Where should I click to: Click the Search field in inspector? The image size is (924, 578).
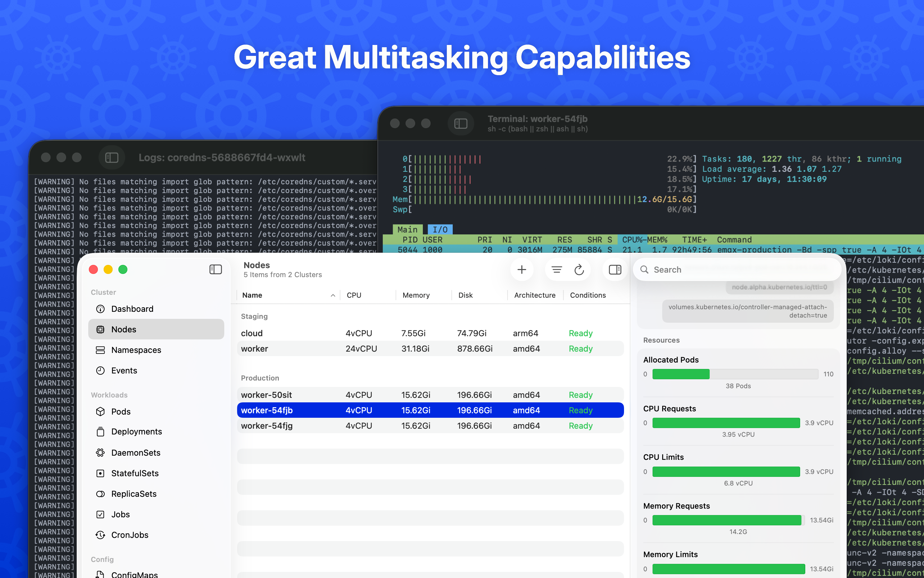(737, 269)
